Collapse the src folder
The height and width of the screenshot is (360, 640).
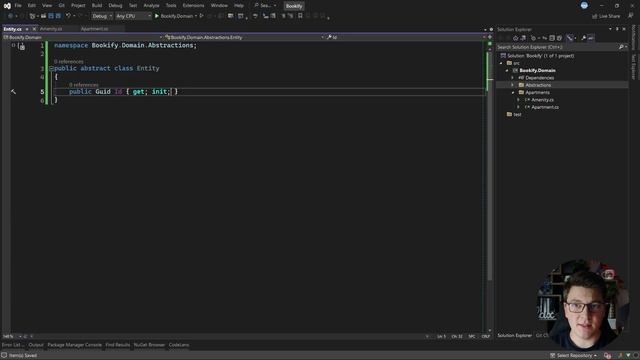(x=502, y=63)
